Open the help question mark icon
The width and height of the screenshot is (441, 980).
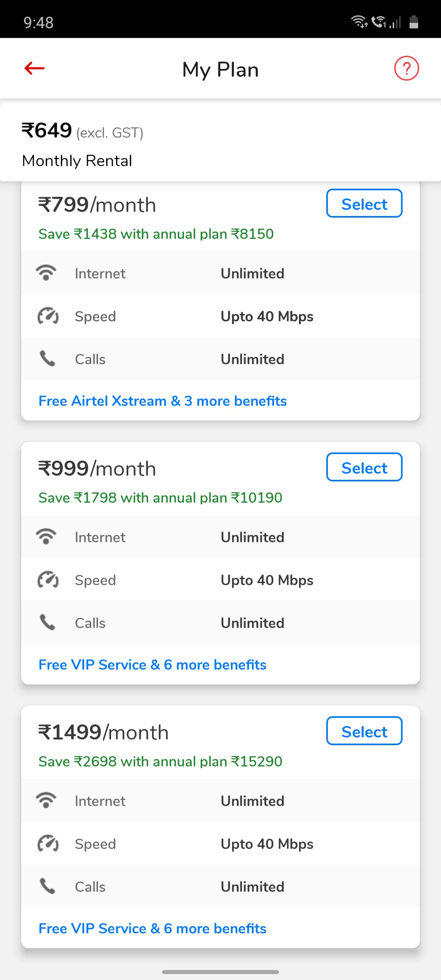pyautogui.click(x=406, y=69)
